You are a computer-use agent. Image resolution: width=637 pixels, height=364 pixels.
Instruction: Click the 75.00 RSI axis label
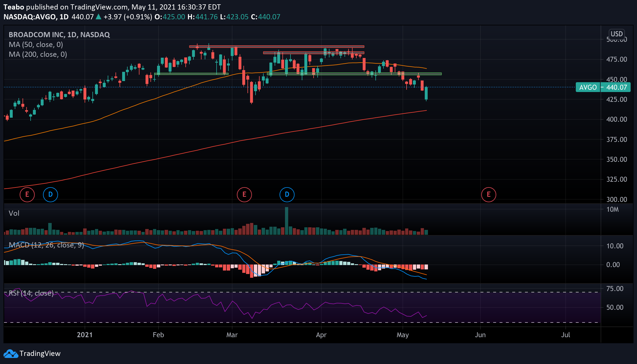615,288
